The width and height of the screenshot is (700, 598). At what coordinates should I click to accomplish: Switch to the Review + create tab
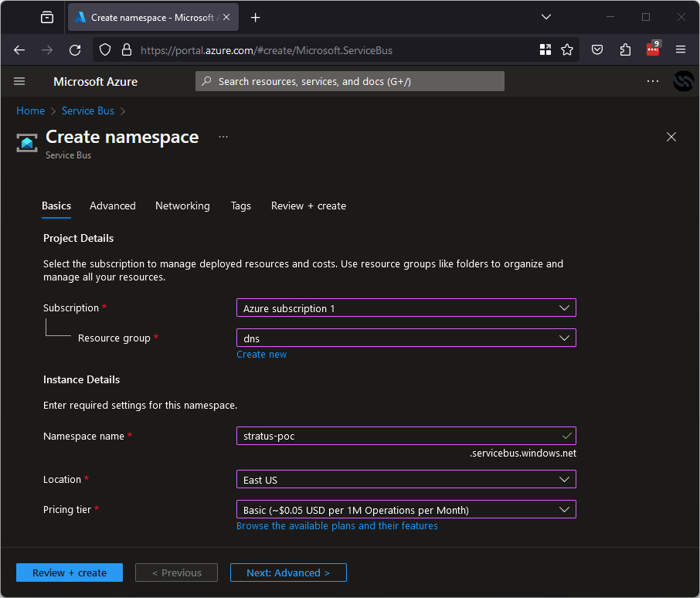[x=308, y=206]
